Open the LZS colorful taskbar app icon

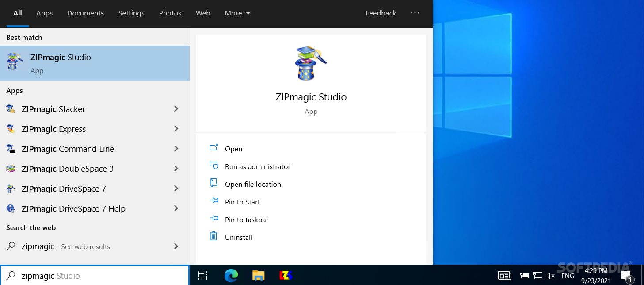286,275
